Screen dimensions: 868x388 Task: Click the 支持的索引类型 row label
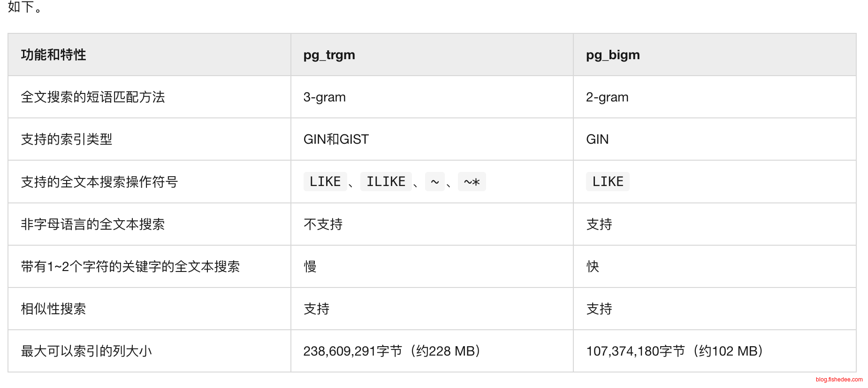[x=67, y=140]
